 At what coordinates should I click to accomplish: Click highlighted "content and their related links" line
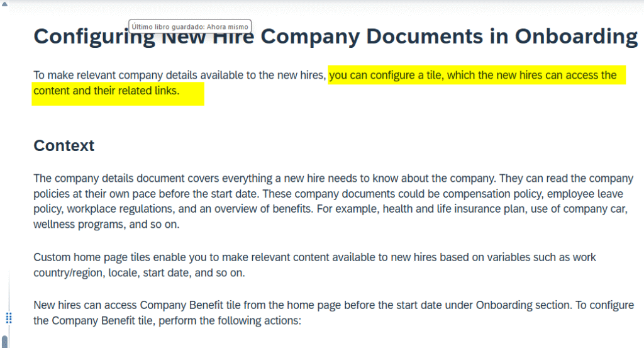(x=106, y=91)
